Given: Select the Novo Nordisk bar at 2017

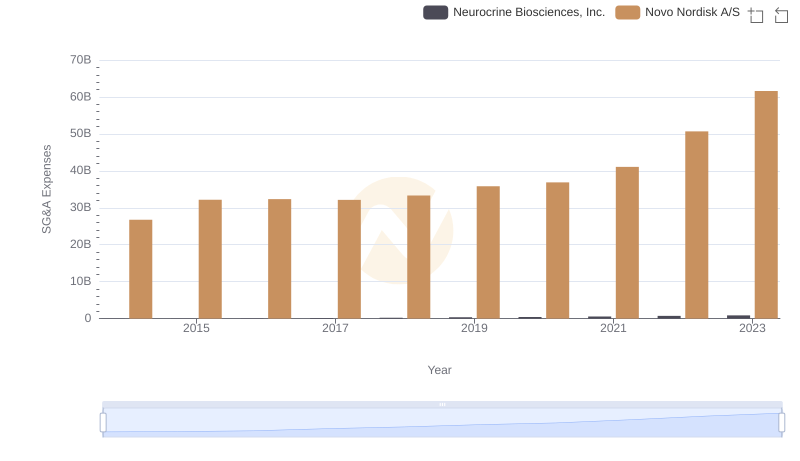Looking at the screenshot, I should point(349,259).
